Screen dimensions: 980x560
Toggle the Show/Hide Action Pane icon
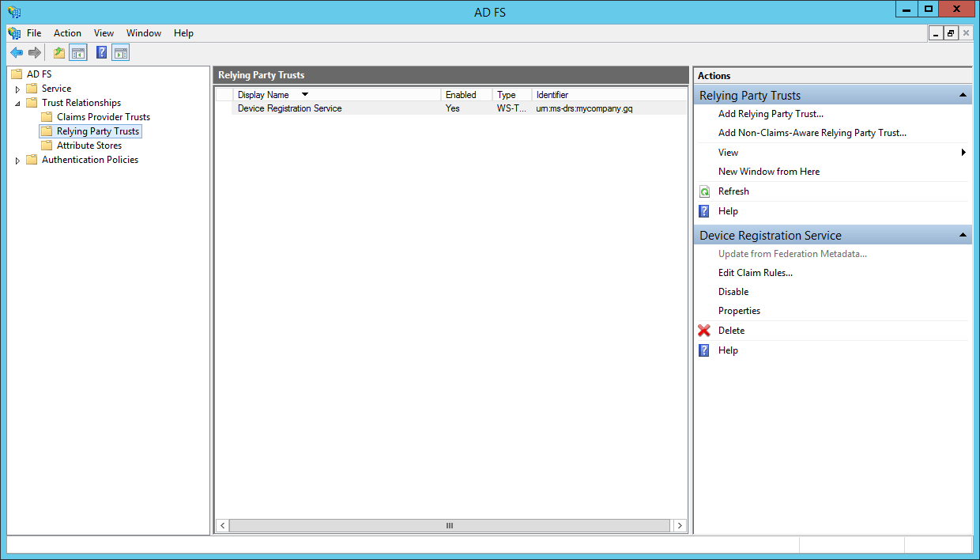[x=120, y=52]
